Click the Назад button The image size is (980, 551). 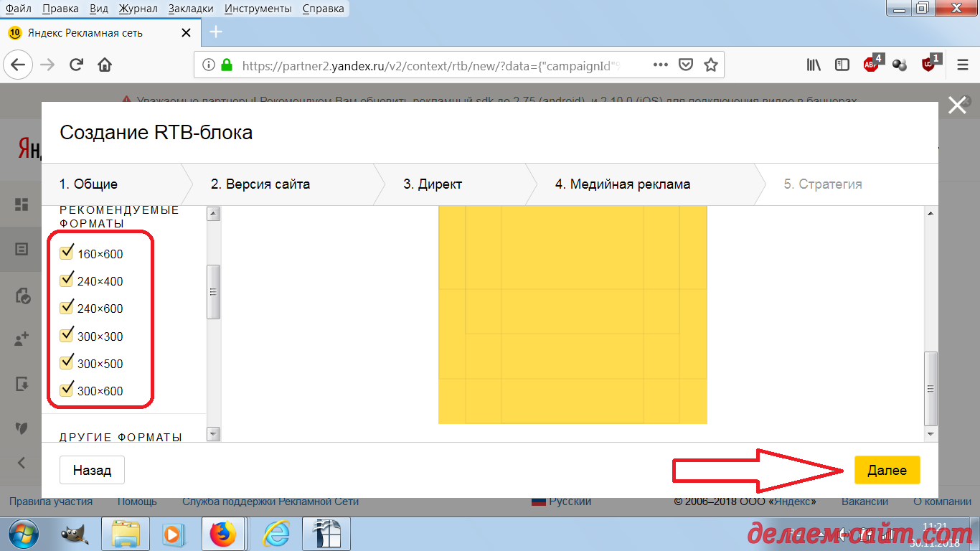92,471
